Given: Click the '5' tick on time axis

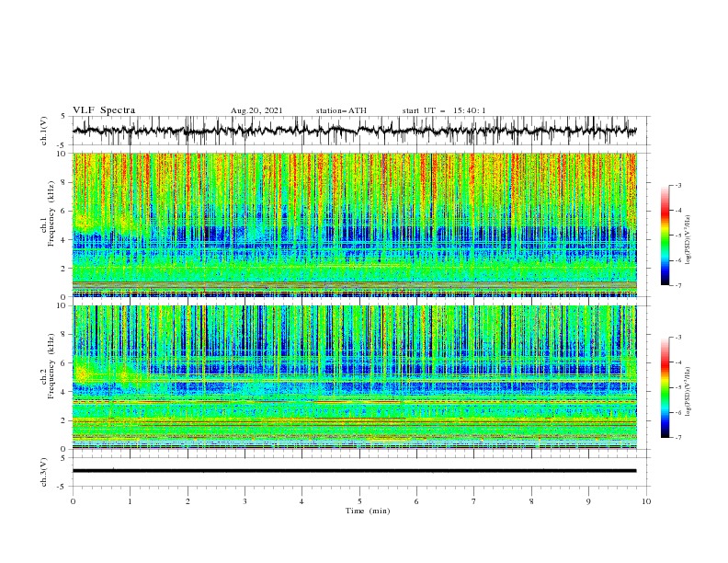Looking at the screenshot, I should pos(359,501).
